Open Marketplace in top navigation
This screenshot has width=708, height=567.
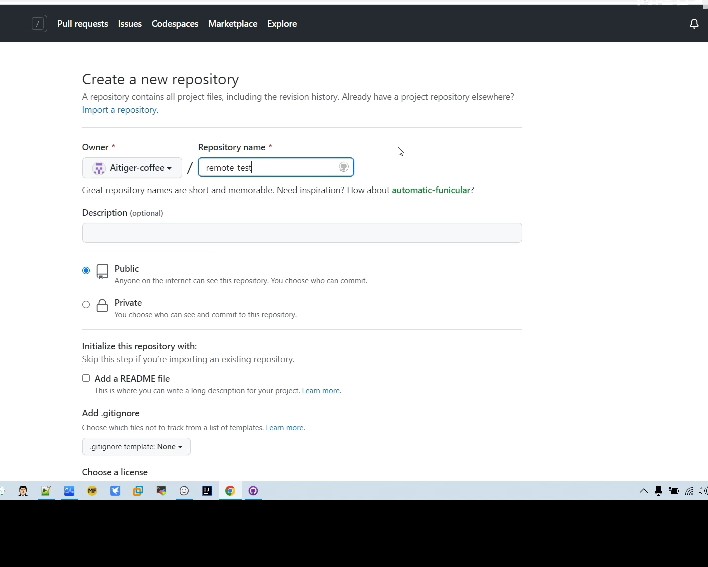point(232,24)
